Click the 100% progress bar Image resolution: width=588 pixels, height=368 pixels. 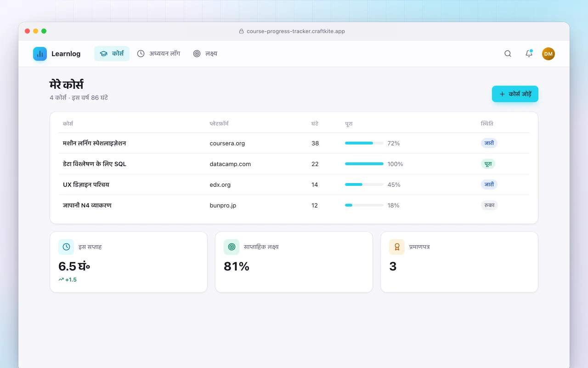(x=364, y=164)
